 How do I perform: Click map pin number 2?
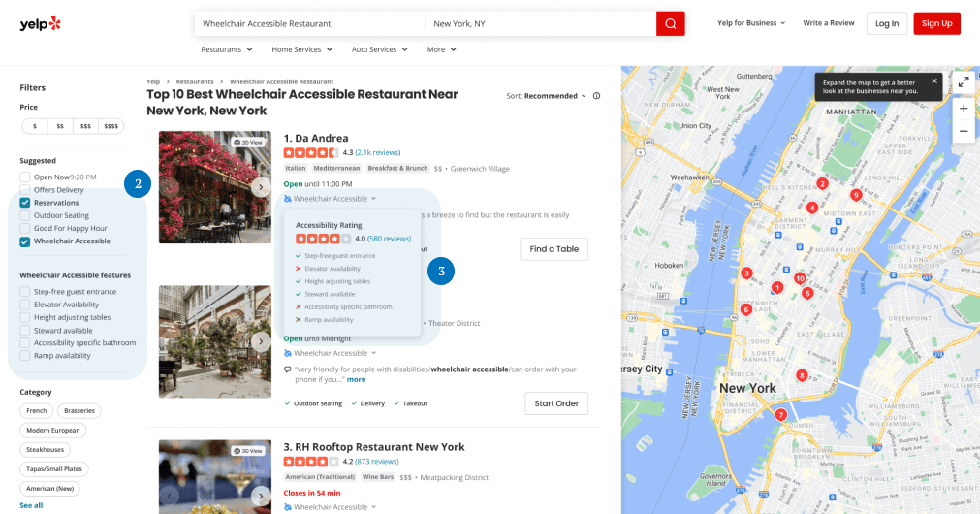(x=823, y=183)
